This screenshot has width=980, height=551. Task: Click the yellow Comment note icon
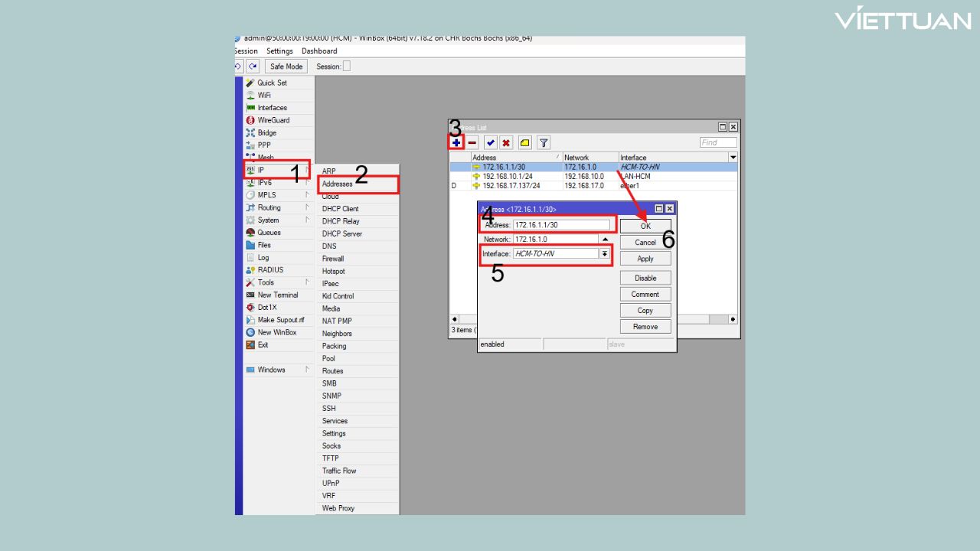click(525, 142)
